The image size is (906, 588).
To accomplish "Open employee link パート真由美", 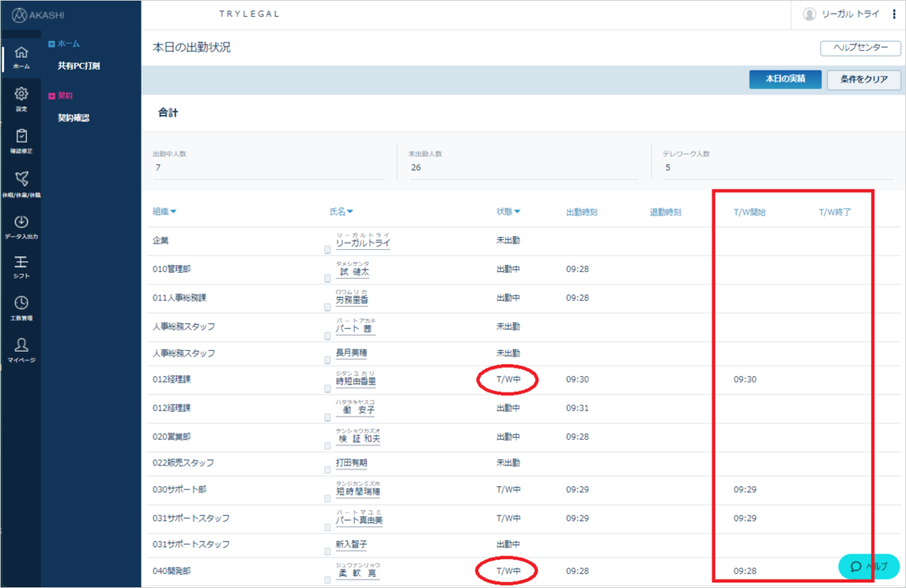I will pyautogui.click(x=359, y=520).
